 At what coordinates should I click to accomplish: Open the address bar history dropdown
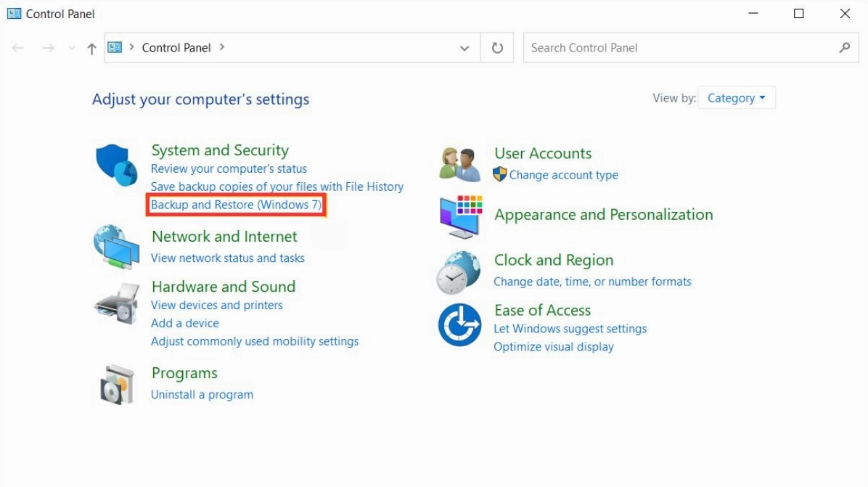click(464, 48)
